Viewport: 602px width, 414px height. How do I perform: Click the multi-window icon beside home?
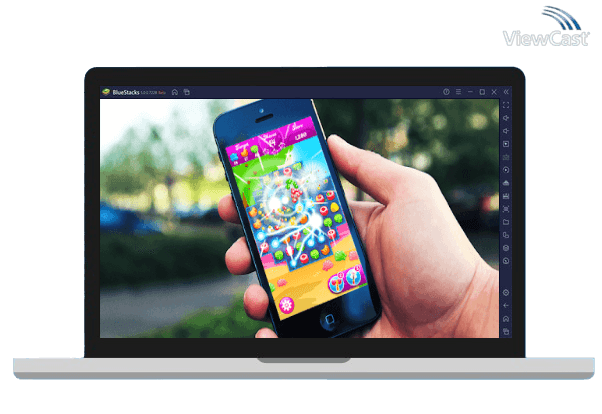pos(186,92)
